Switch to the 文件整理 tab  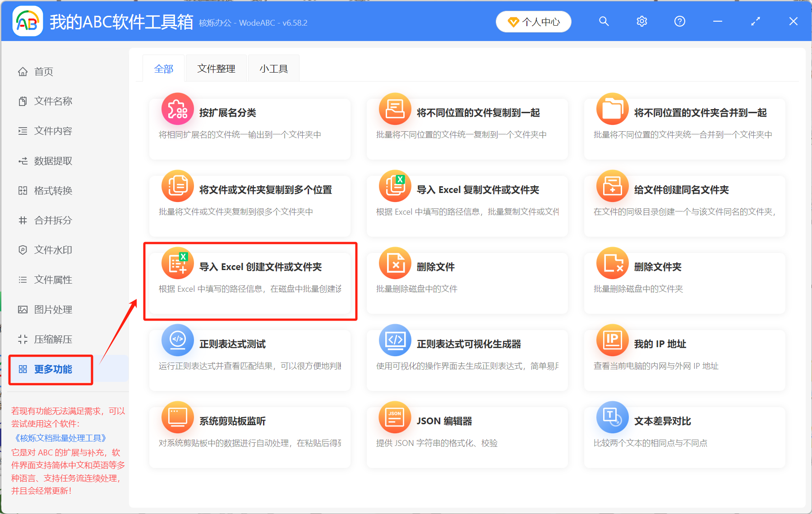[216, 68]
